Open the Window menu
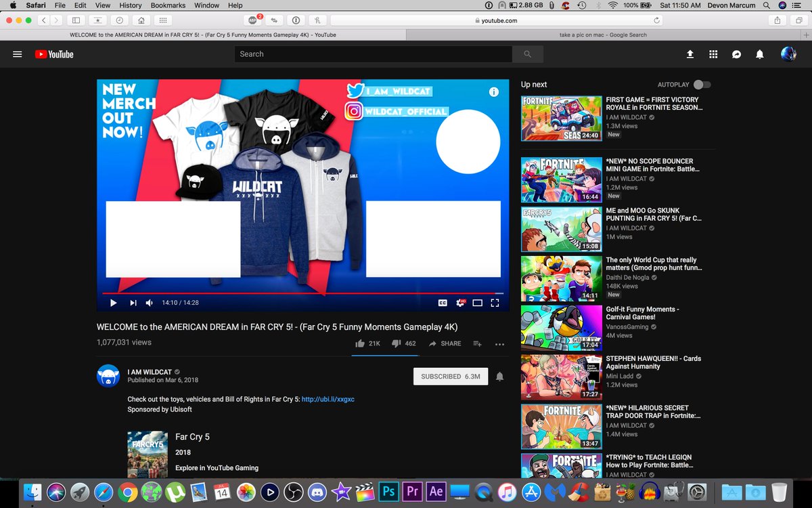Viewport: 812px width, 508px height. tap(206, 5)
